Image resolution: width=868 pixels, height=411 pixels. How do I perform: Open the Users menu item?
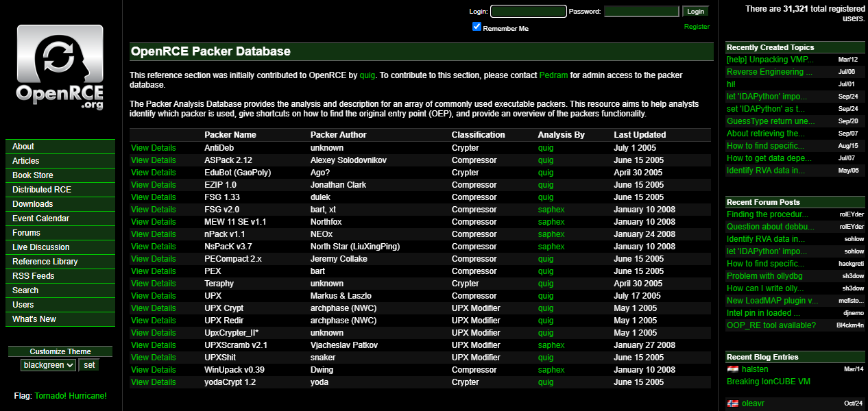click(60, 305)
